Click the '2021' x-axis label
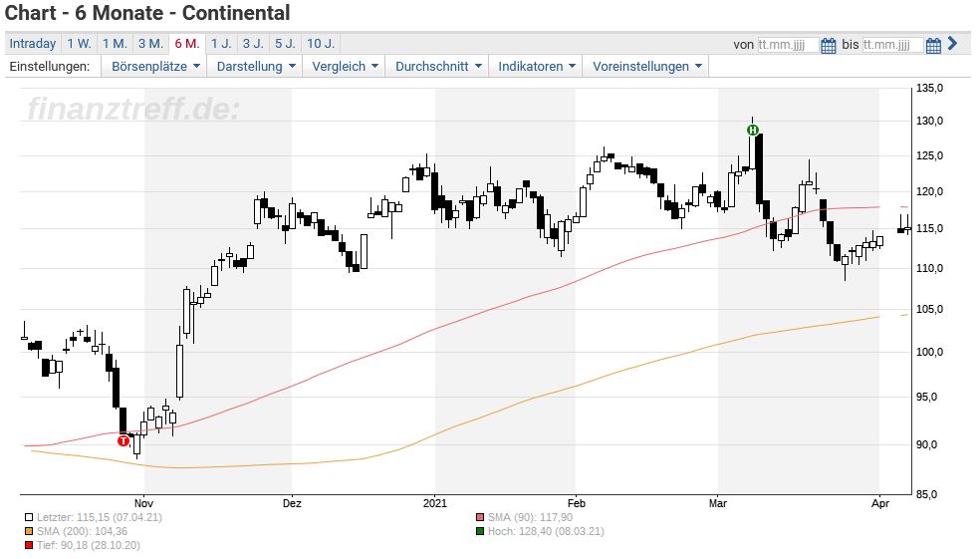980x559 pixels. coord(435,503)
